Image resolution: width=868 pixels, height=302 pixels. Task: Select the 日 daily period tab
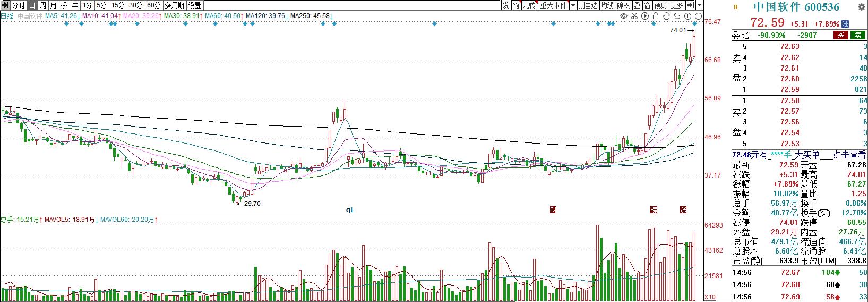coord(32,5)
